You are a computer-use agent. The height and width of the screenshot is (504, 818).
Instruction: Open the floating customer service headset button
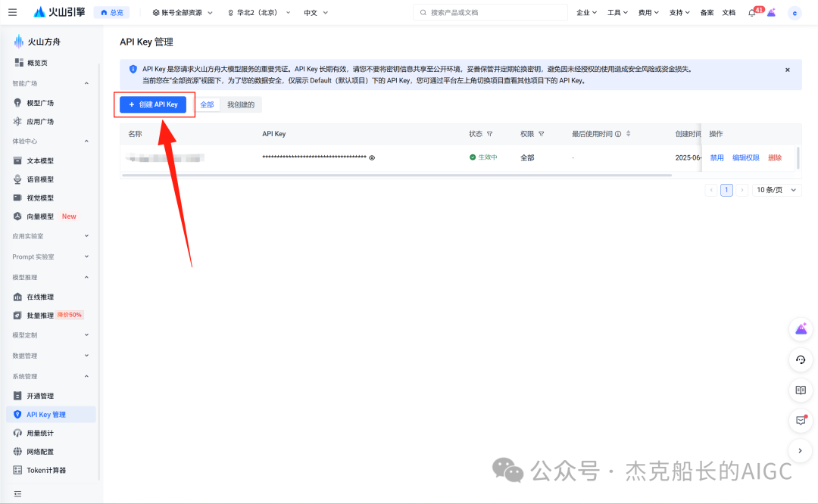point(801,359)
